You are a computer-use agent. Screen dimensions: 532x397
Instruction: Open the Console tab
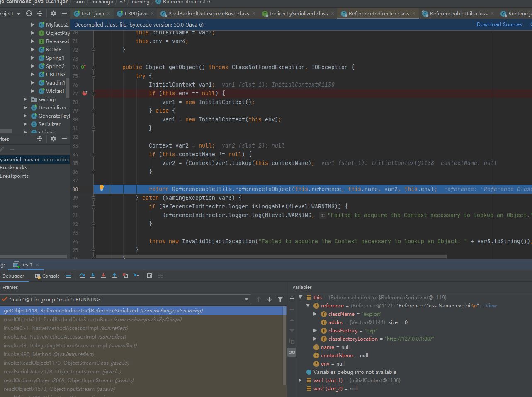click(47, 276)
